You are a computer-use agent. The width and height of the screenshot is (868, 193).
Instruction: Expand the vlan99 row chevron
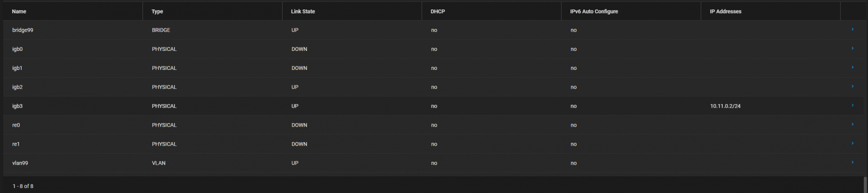852,162
